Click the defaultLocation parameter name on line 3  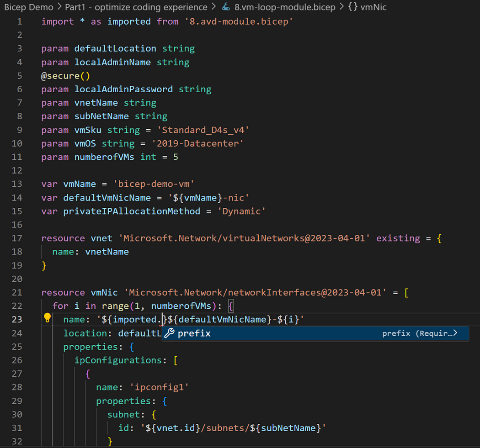click(x=115, y=48)
